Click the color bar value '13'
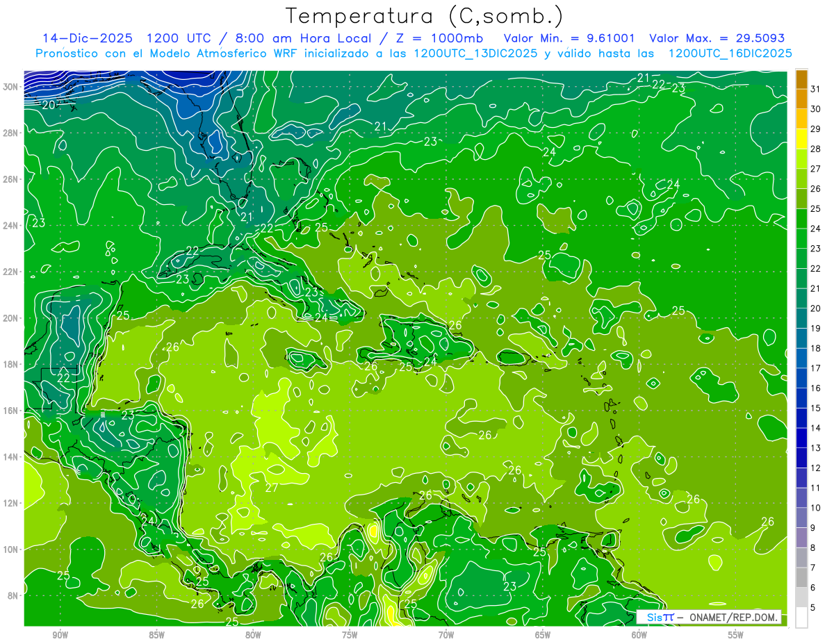Image resolution: width=834 pixels, height=644 pixels. tap(816, 447)
